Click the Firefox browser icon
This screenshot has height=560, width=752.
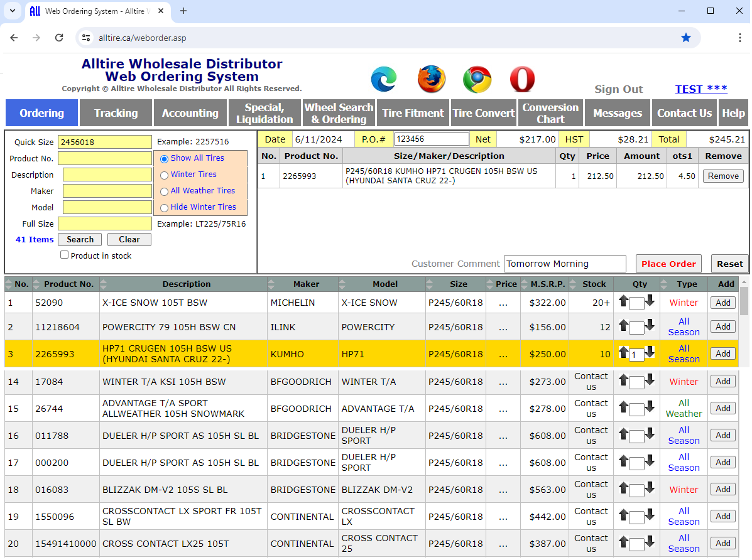pyautogui.click(x=431, y=79)
